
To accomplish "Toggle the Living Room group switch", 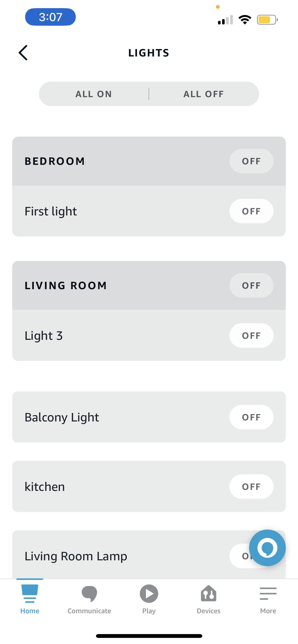I will (251, 285).
